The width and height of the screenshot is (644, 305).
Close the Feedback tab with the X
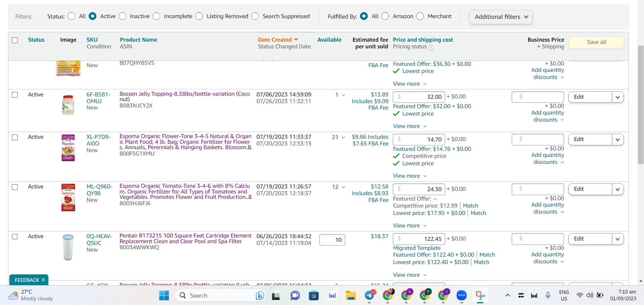(43, 280)
